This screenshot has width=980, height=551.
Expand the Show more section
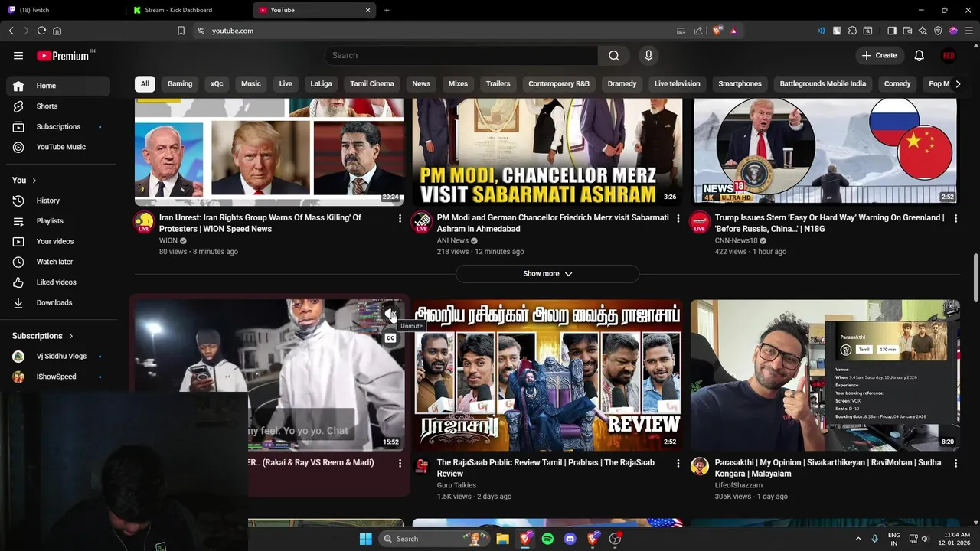(547, 273)
